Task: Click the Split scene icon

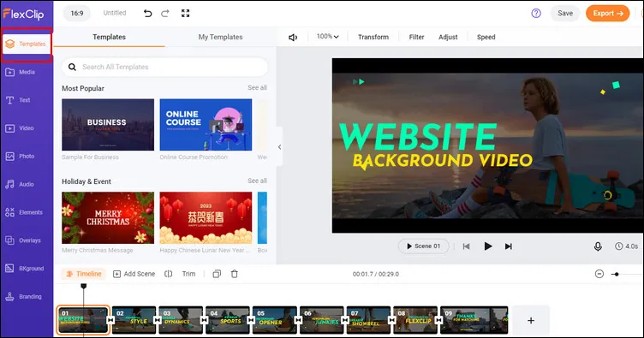Action: coord(169,274)
